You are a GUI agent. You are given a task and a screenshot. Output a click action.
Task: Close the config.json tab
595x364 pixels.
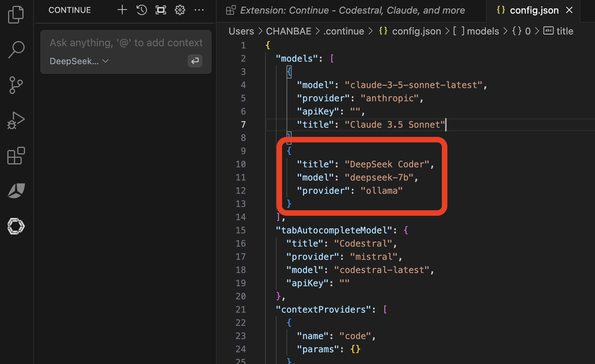tap(569, 10)
